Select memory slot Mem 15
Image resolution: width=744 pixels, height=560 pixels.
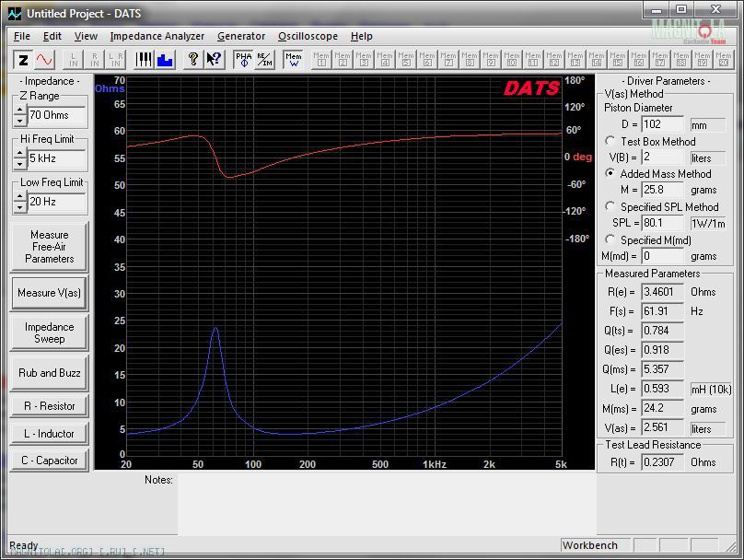(617, 60)
